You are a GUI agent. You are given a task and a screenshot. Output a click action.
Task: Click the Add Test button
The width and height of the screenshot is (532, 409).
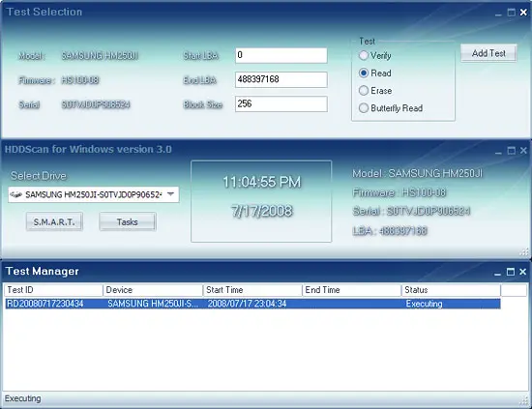(488, 53)
